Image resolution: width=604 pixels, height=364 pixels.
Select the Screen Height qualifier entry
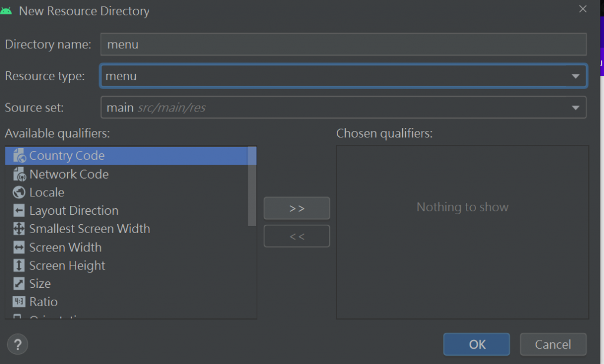click(67, 265)
